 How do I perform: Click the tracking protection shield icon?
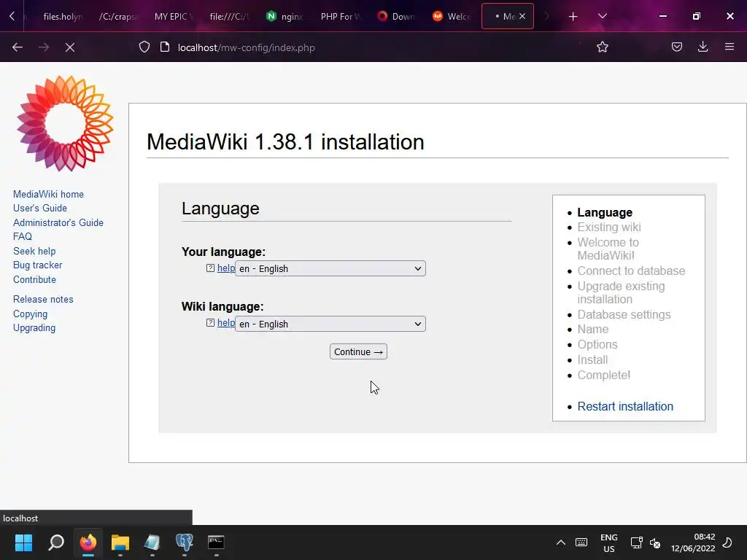click(x=144, y=47)
